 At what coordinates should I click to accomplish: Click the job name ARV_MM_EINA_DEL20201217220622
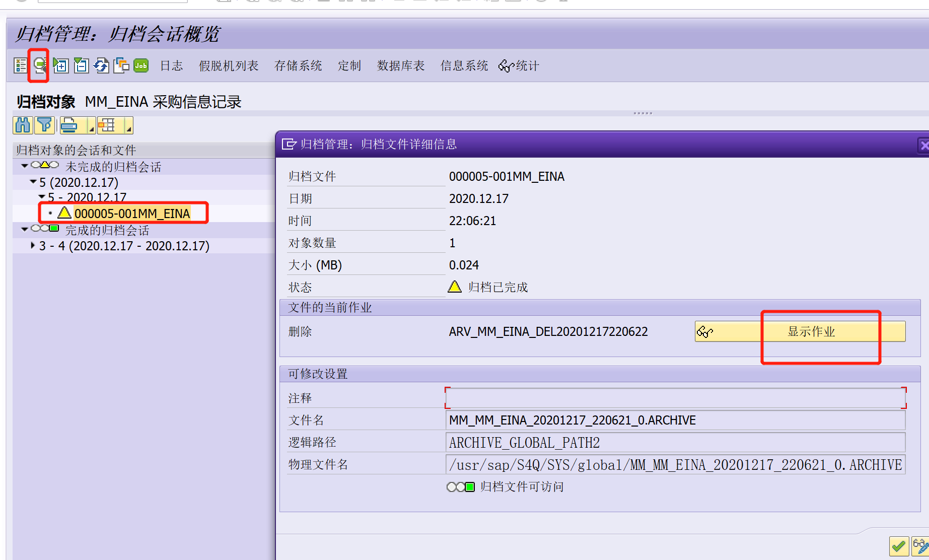click(x=548, y=331)
